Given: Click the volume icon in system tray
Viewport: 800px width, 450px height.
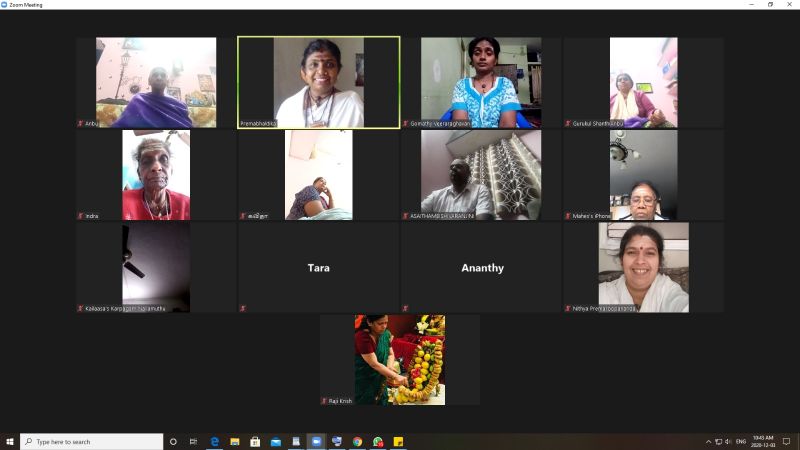Looking at the screenshot, I should (x=728, y=441).
